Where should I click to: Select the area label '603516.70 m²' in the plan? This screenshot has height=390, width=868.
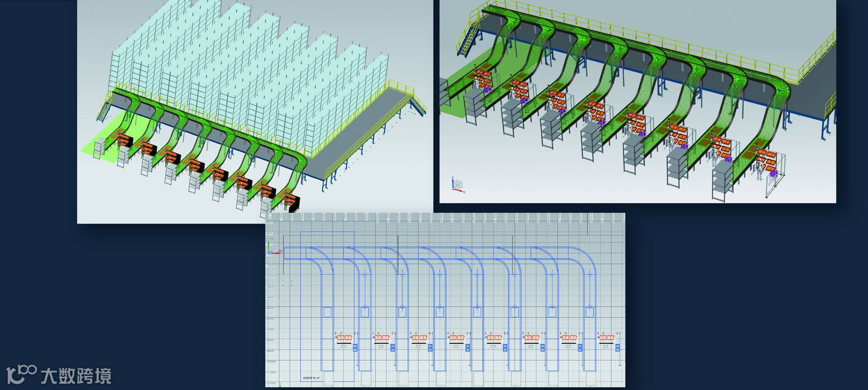click(312, 377)
